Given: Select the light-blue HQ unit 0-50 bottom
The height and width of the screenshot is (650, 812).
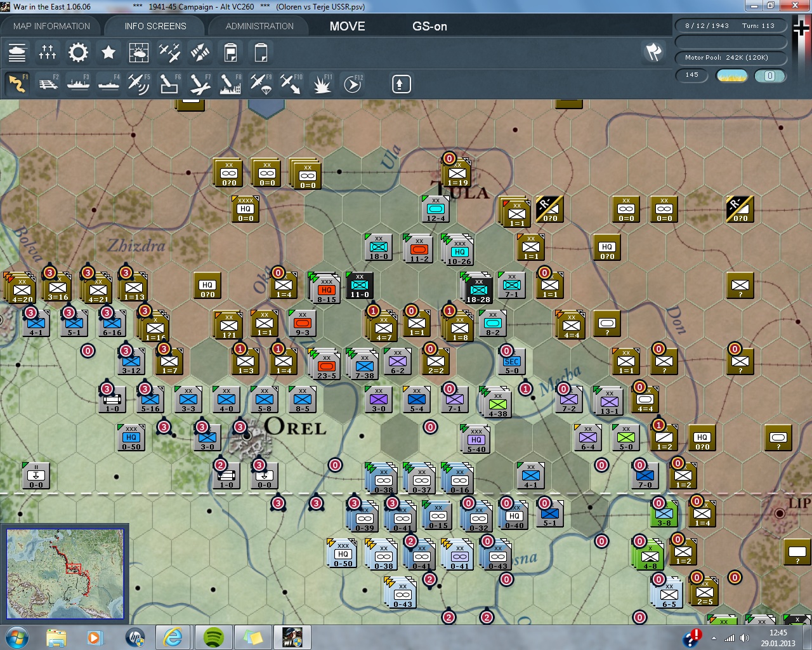Looking at the screenshot, I should point(343,553).
